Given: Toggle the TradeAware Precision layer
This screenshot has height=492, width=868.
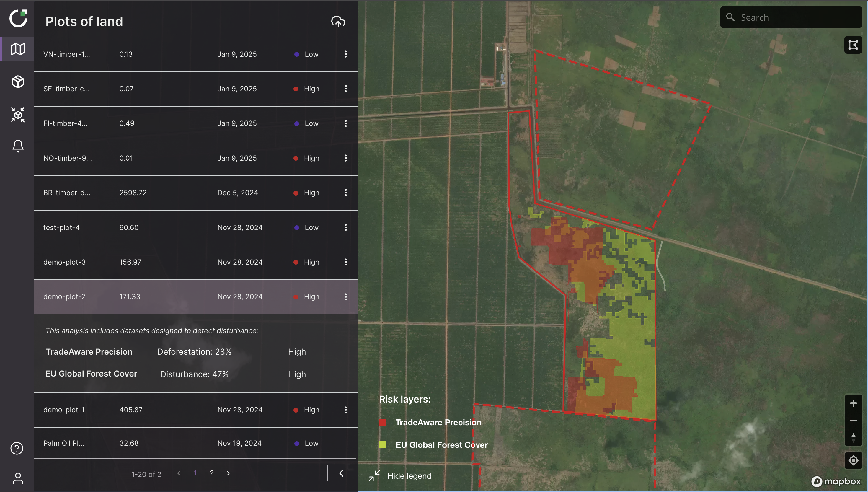Looking at the screenshot, I should coord(383,422).
